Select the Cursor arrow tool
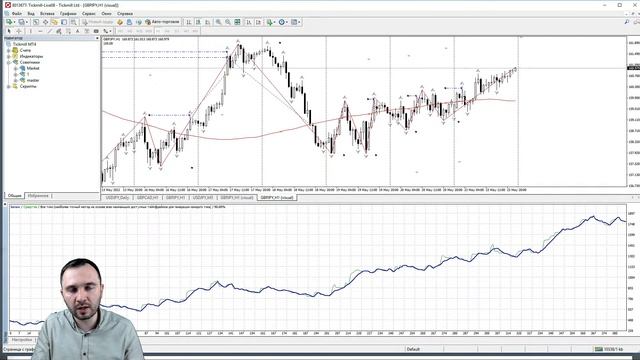Image resolution: width=640 pixels, height=360 pixels. point(9,31)
